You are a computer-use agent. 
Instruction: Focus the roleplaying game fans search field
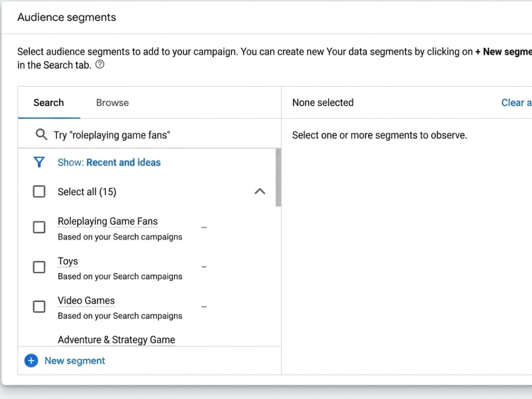(149, 135)
